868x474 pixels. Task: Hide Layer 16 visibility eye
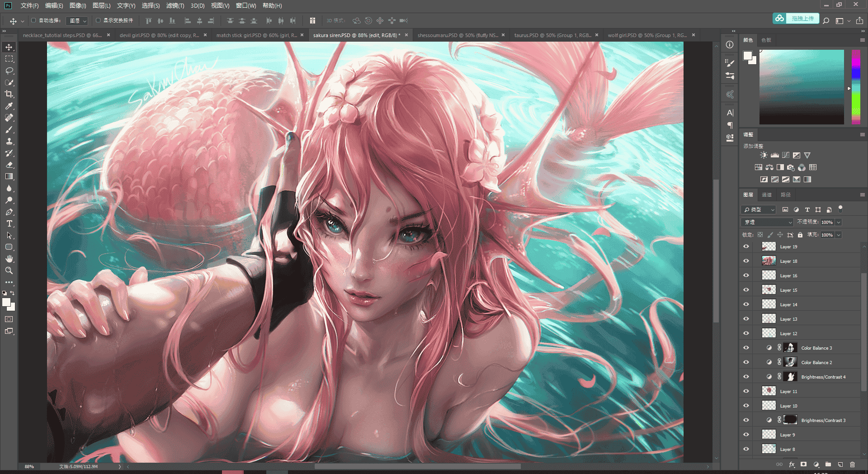[x=746, y=275]
